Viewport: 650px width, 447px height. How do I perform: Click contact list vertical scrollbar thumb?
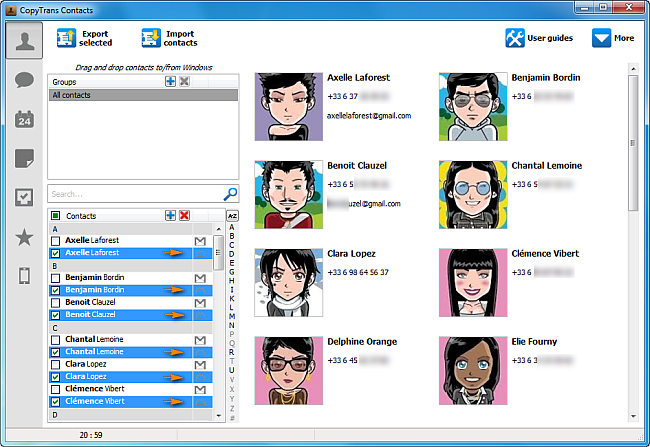(218, 253)
